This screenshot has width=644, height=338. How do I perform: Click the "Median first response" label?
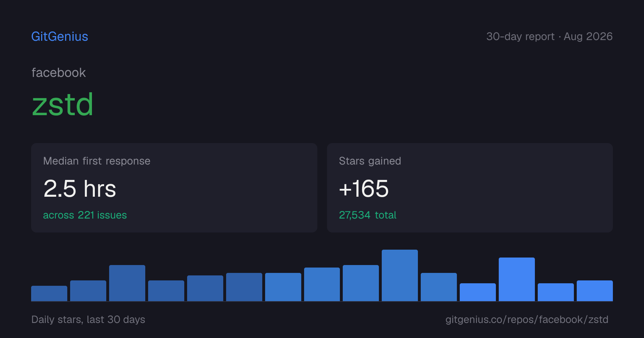[x=97, y=161]
